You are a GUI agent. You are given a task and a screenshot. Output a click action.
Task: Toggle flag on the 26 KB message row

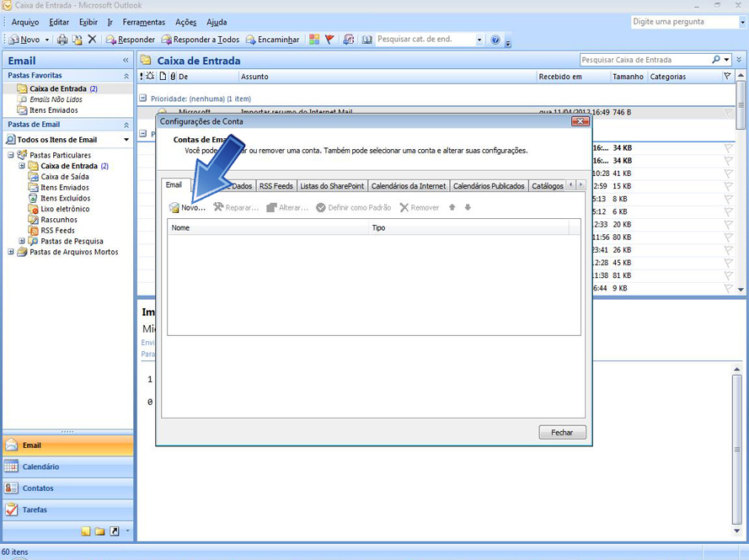click(x=728, y=250)
